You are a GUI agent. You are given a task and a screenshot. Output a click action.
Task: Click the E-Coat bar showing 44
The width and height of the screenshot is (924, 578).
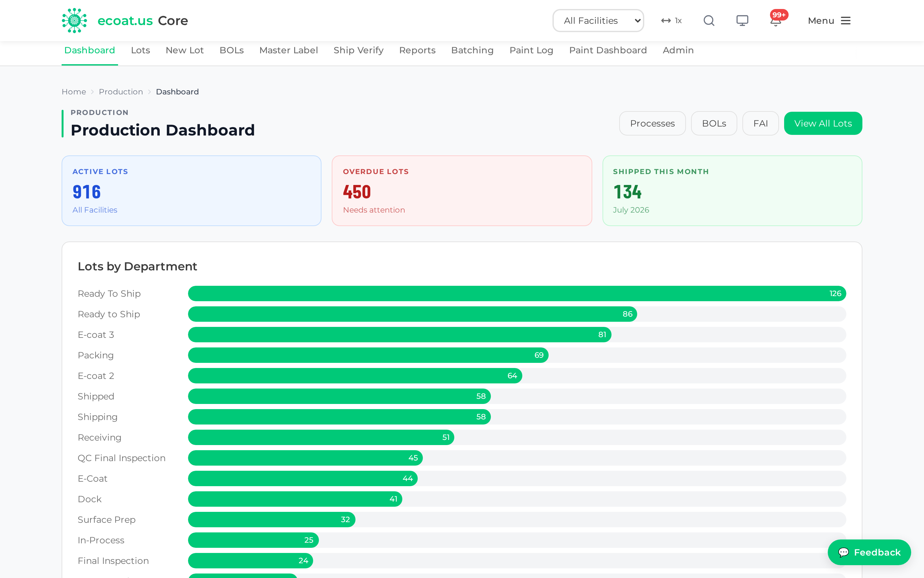[x=303, y=478]
